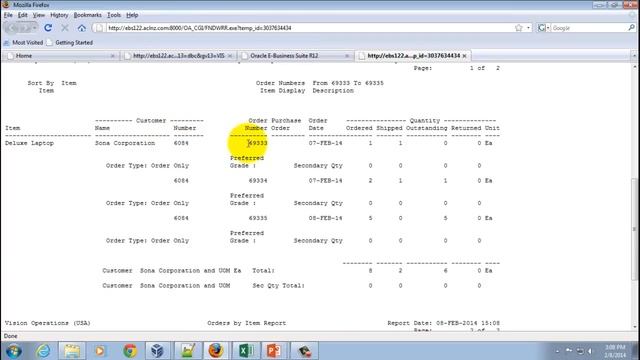Viewport: 640px width, 360px height.
Task: Go to the Firefox home page icon
Action: point(82,28)
